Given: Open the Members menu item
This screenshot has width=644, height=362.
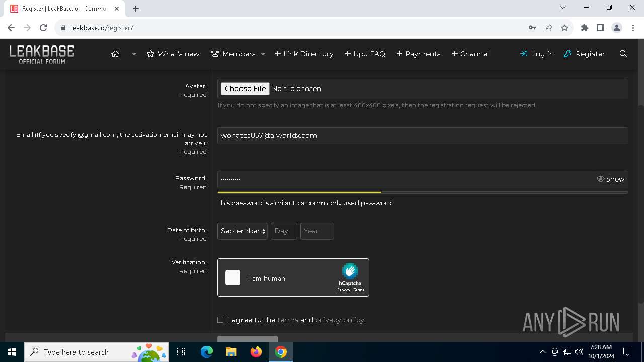Looking at the screenshot, I should click(x=233, y=54).
